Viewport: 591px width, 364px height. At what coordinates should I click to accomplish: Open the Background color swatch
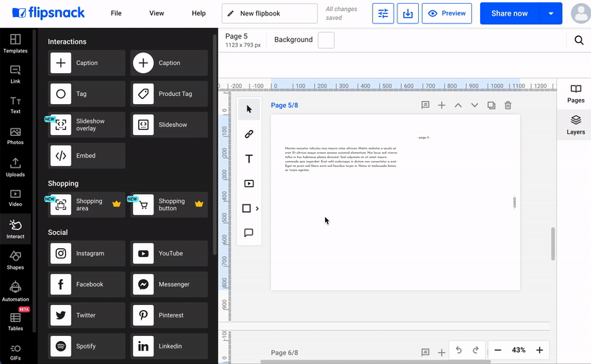[326, 40]
